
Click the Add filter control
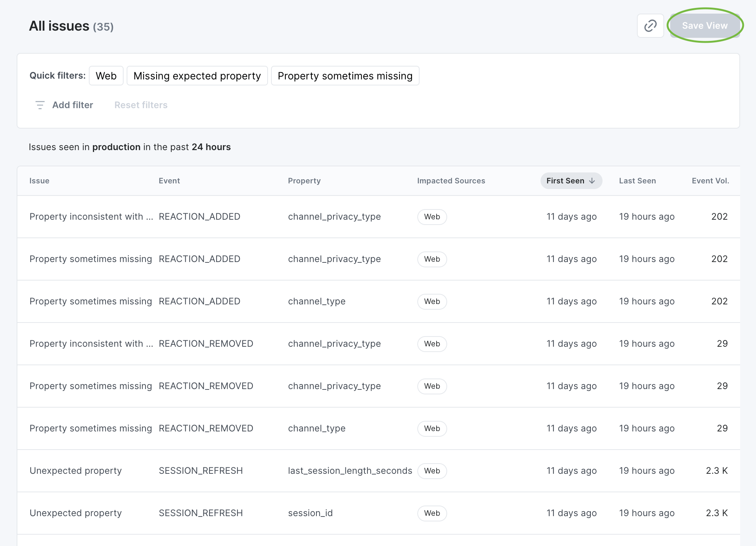(73, 105)
